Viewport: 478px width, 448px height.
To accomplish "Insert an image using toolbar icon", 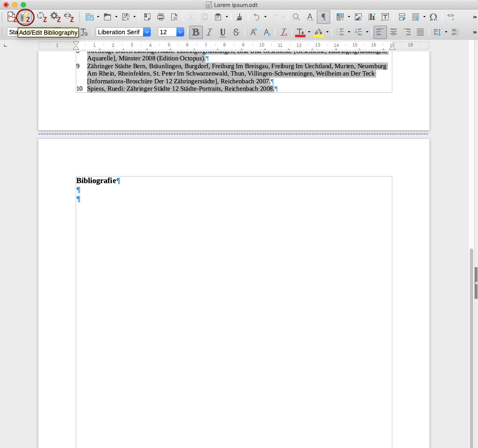I will tap(358, 17).
